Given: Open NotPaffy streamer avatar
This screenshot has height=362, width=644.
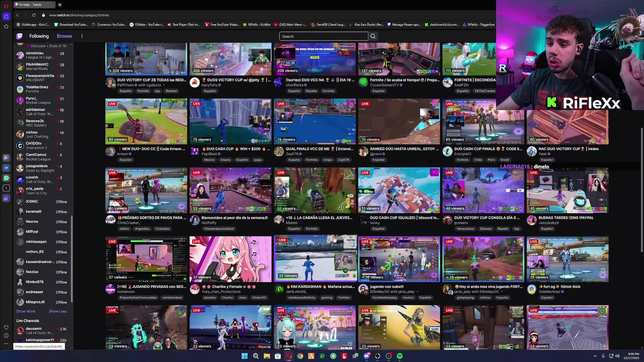Looking at the screenshot, I should coord(195,220).
